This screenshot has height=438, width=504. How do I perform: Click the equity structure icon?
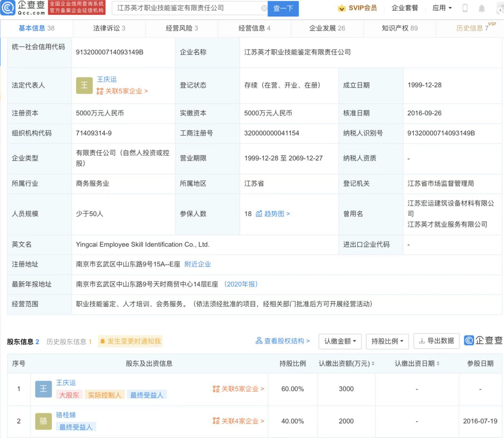(259, 341)
